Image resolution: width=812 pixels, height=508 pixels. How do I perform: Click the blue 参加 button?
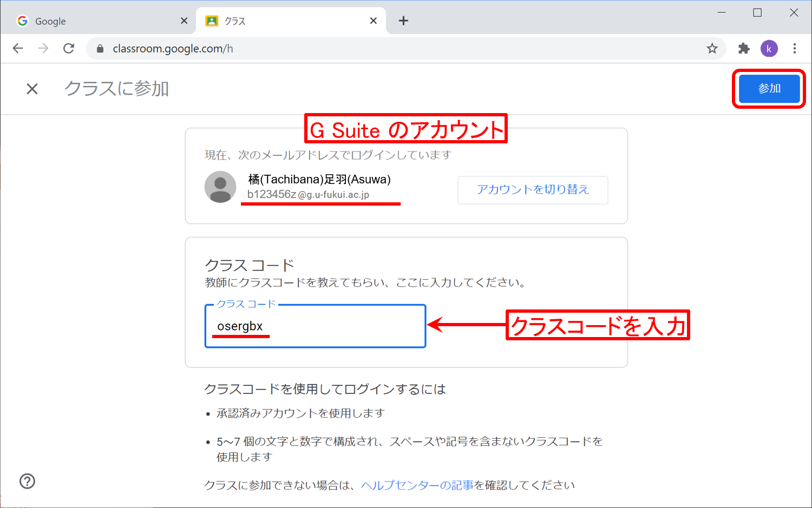tap(769, 88)
